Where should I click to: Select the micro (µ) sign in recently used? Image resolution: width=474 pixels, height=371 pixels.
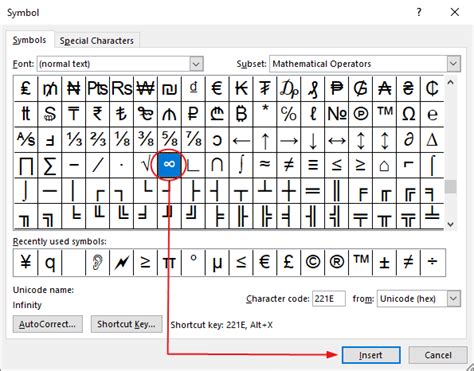click(x=217, y=262)
